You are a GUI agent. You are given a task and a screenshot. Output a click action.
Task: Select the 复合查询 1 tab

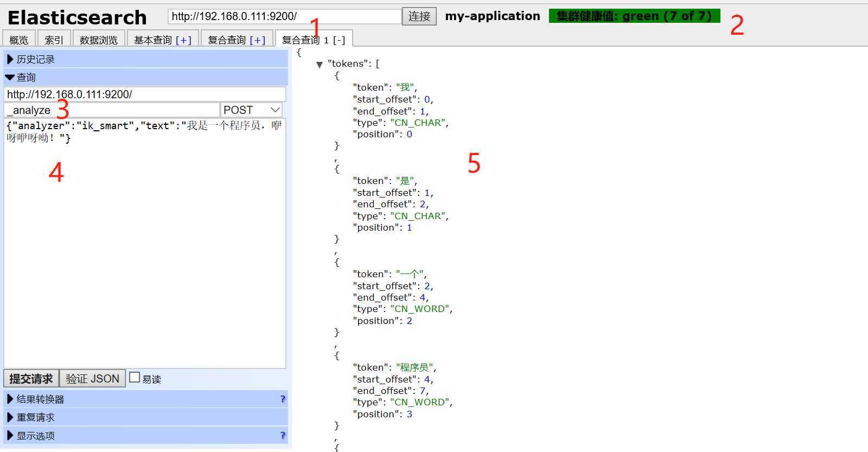(305, 40)
